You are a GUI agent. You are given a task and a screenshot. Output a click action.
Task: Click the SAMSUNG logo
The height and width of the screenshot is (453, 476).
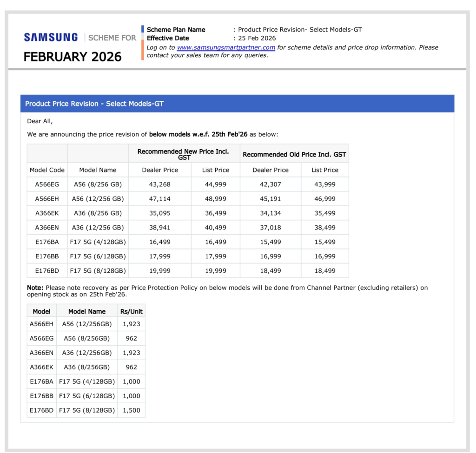(51, 37)
